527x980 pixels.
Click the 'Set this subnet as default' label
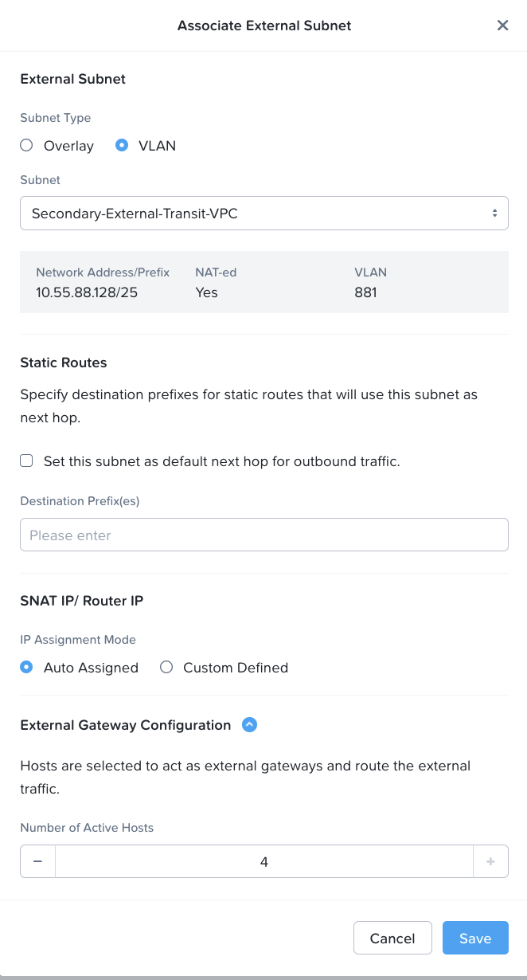221,461
